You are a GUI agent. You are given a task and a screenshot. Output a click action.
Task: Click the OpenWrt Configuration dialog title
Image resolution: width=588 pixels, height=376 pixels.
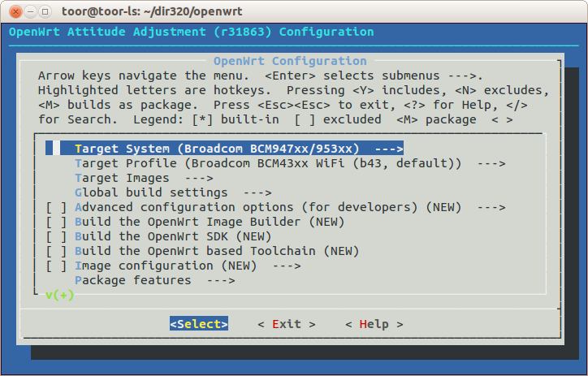click(x=290, y=61)
